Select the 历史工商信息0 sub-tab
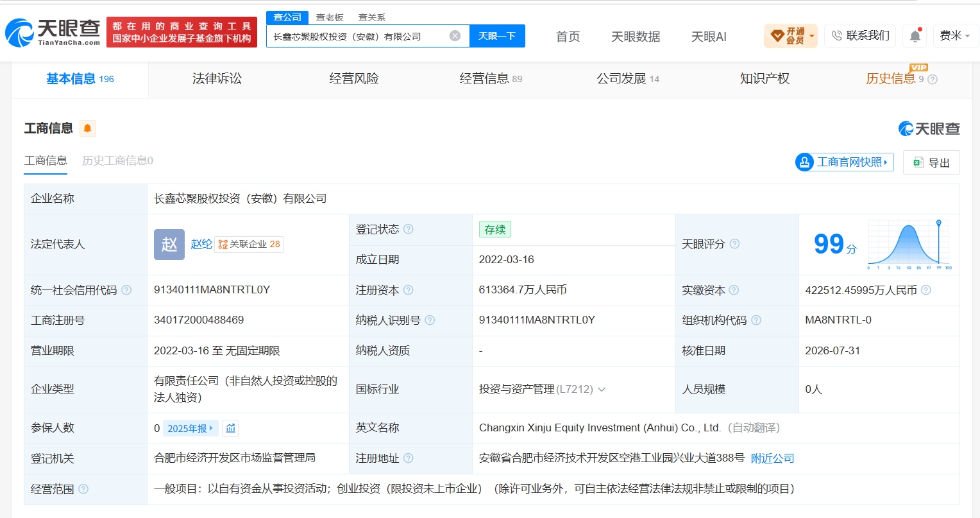 (117, 160)
